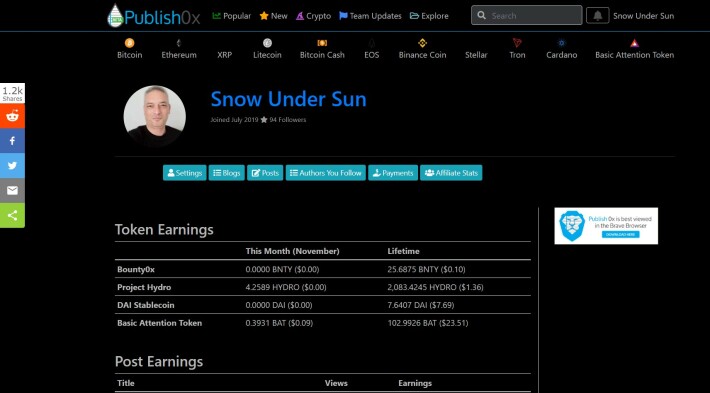
Task: Open the Explore menu item
Action: pos(435,16)
